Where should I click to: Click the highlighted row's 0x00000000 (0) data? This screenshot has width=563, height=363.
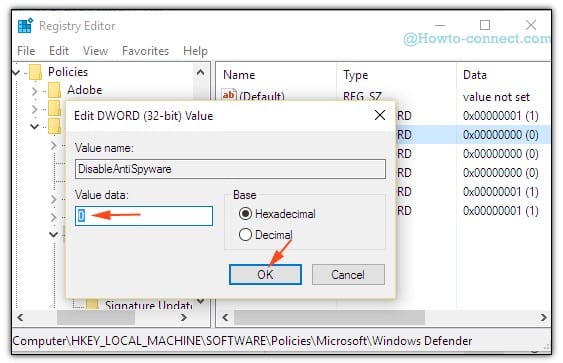[501, 135]
